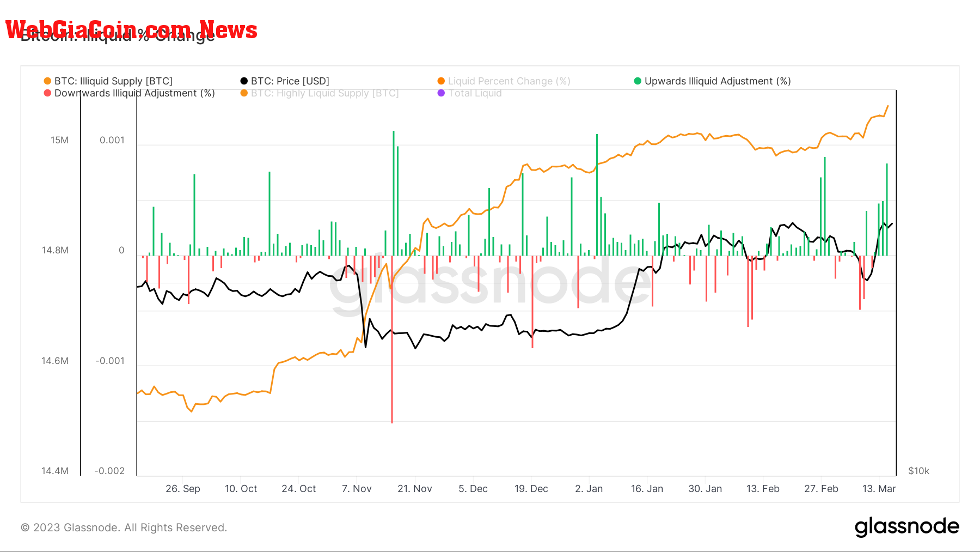Viewport: 980px width, 552px height.
Task: Click the 0.001 percent axis label
Action: 112,141
